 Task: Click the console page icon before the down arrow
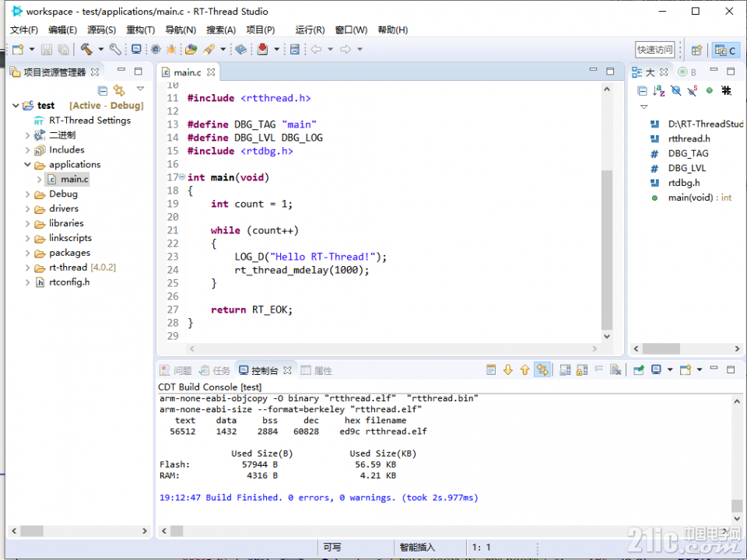(x=491, y=370)
